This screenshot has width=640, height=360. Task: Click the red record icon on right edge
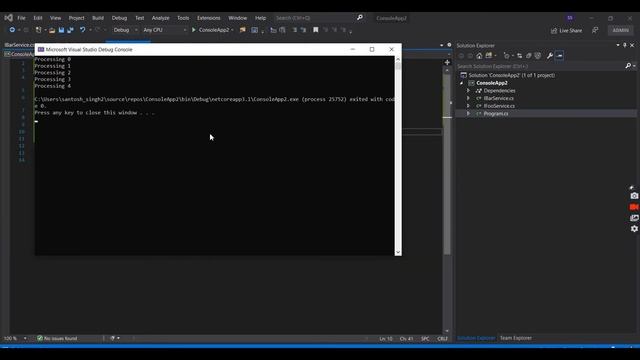click(x=634, y=207)
